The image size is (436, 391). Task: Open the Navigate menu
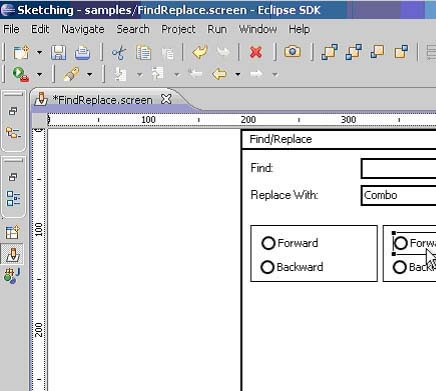83,29
